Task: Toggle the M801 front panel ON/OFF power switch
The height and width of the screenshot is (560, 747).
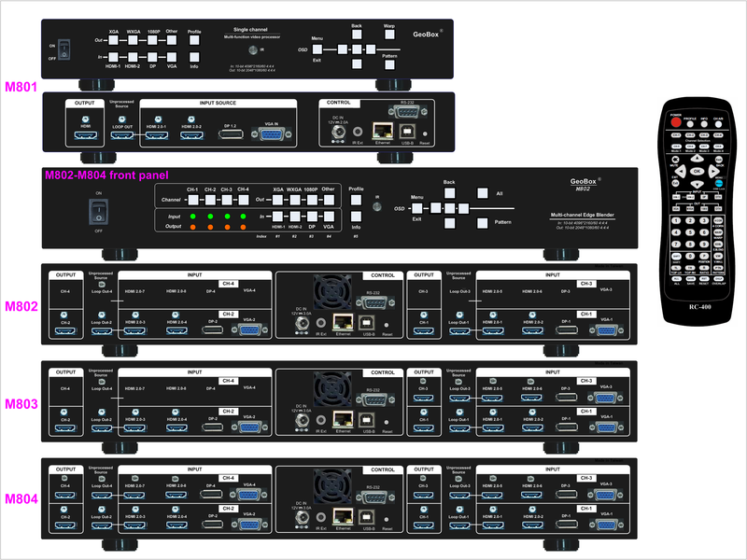Action: pyautogui.click(x=63, y=49)
